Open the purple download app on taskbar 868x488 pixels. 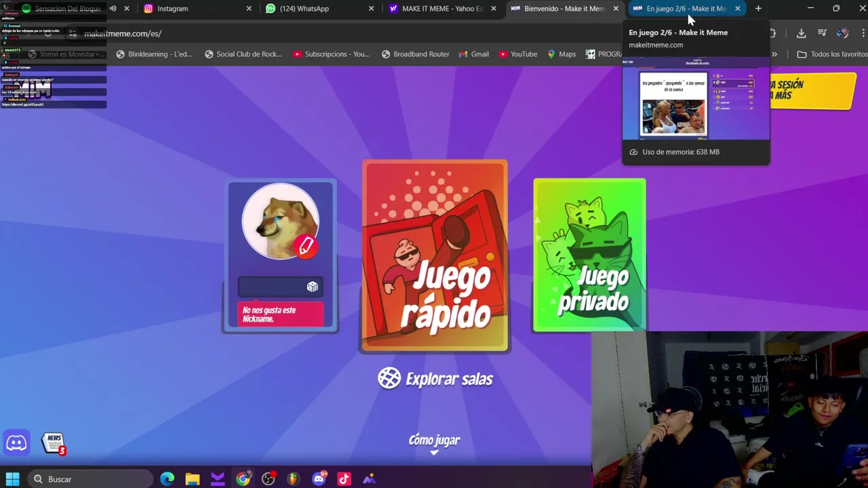tap(218, 479)
